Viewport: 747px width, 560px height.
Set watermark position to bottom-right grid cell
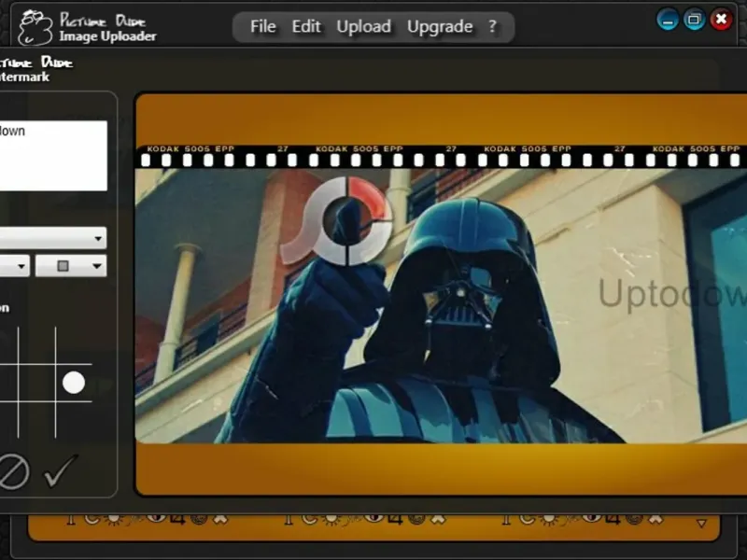[x=74, y=420]
